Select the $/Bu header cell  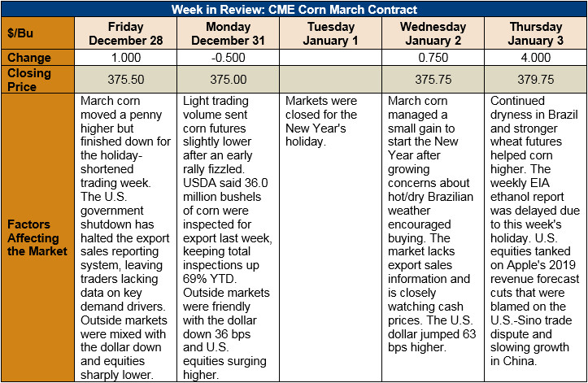pos(37,33)
